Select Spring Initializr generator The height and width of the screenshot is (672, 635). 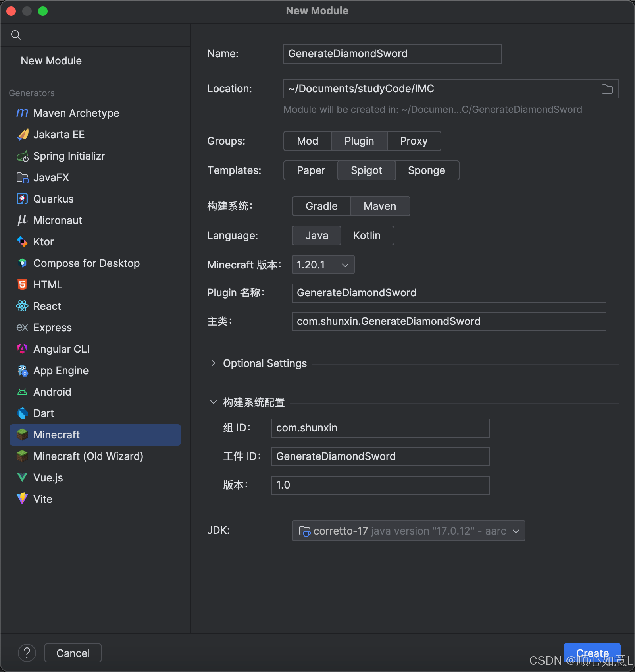(x=95, y=156)
